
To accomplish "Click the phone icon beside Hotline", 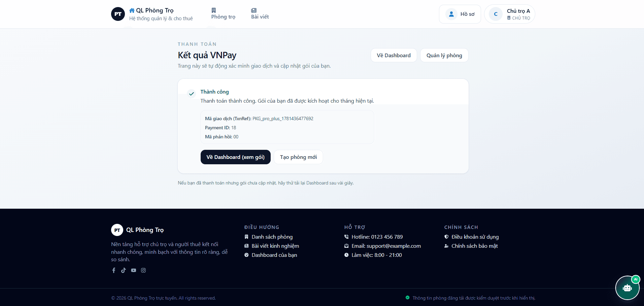I will click(x=346, y=237).
